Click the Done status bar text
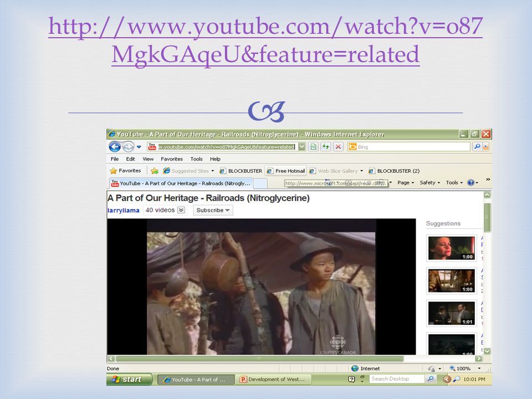The width and height of the screenshot is (532, 399). click(x=113, y=369)
